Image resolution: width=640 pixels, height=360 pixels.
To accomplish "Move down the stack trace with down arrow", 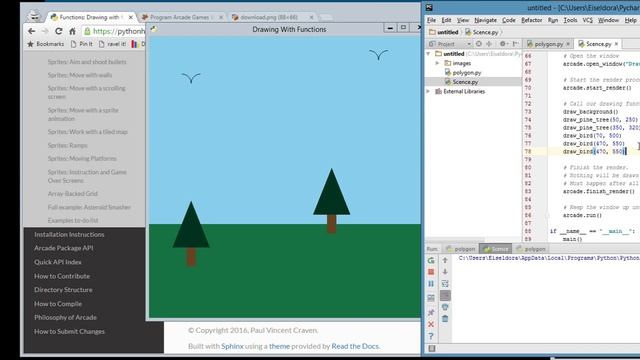I will (x=445, y=272).
